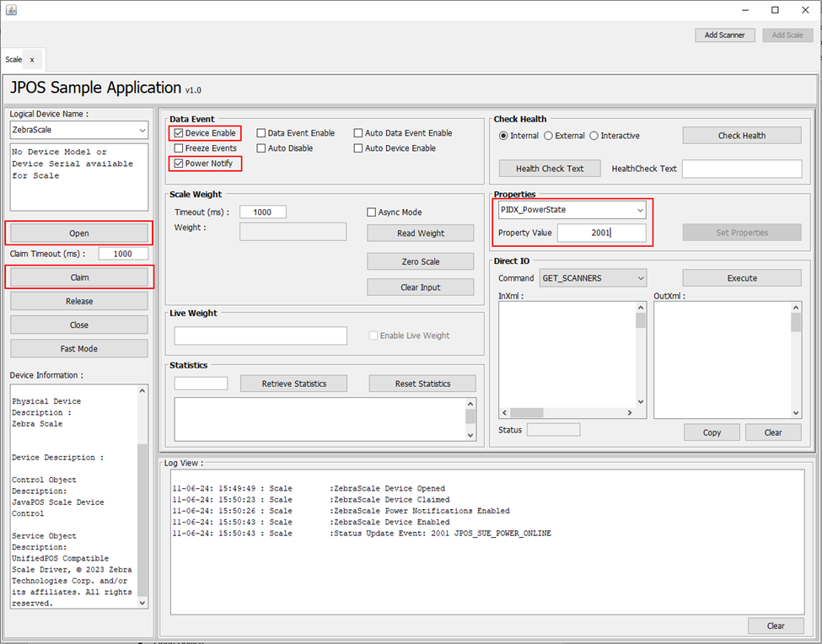The width and height of the screenshot is (822, 644).
Task: Click the Execute button
Action: click(742, 278)
